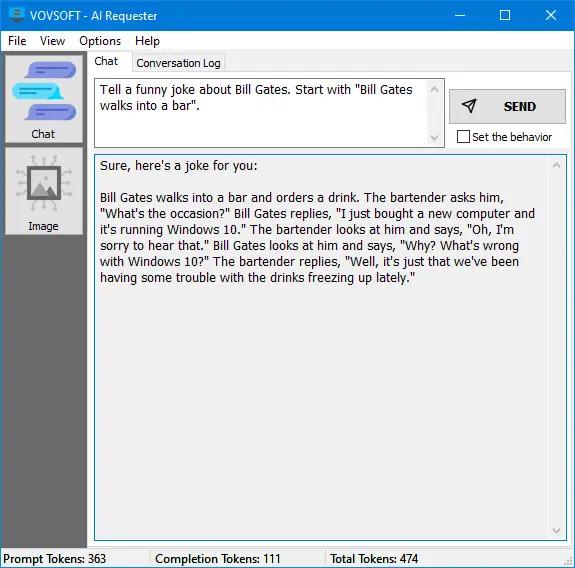Select the Chat tab
The image size is (575, 568).
(106, 61)
